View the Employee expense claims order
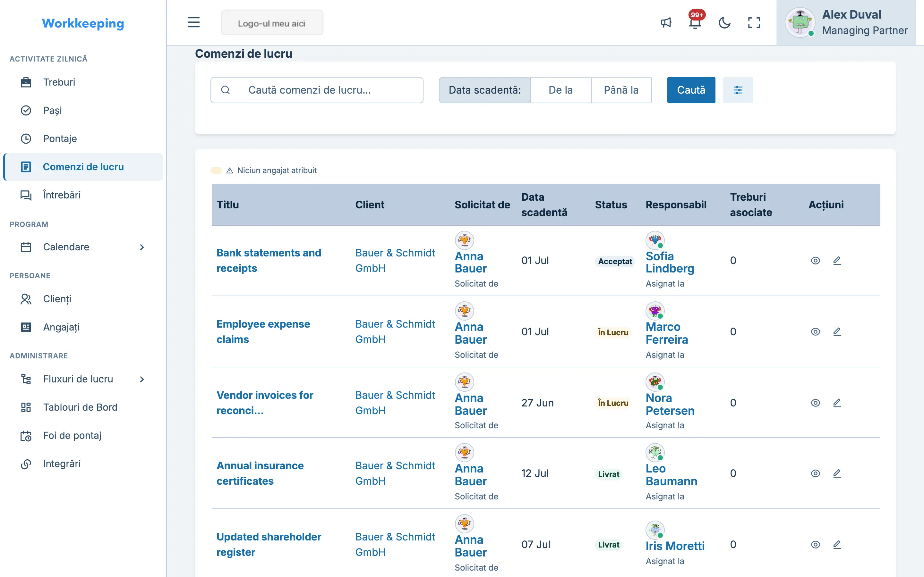The width and height of the screenshot is (924, 577). [815, 332]
